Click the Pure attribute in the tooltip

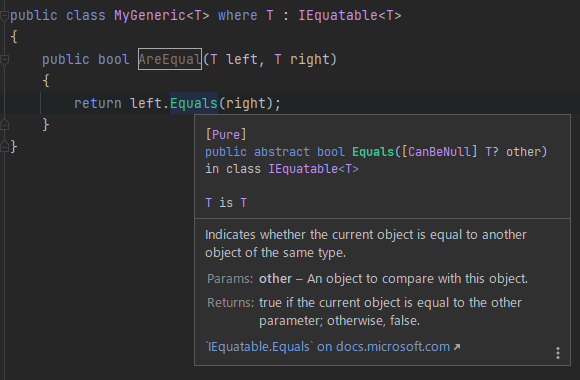[x=226, y=134]
